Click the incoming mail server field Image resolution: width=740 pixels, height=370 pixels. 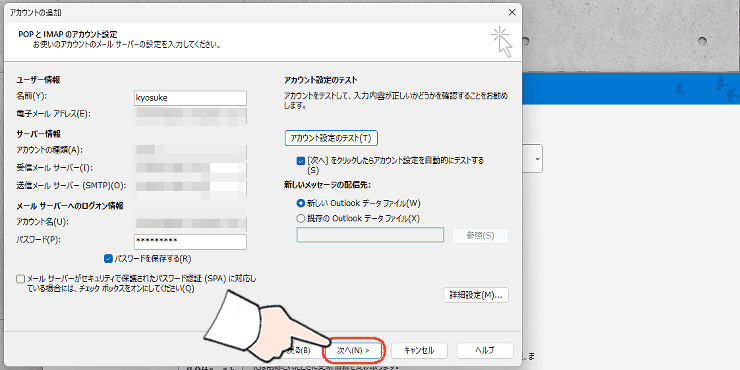click(190, 168)
